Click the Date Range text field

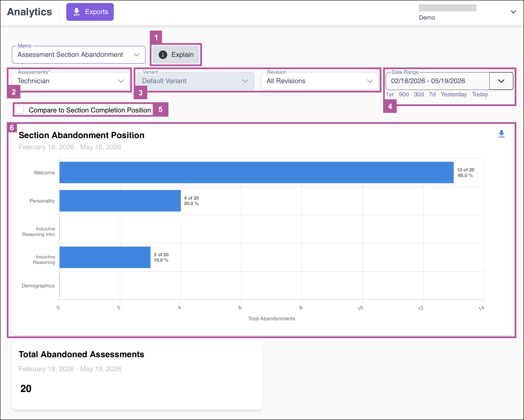437,81
